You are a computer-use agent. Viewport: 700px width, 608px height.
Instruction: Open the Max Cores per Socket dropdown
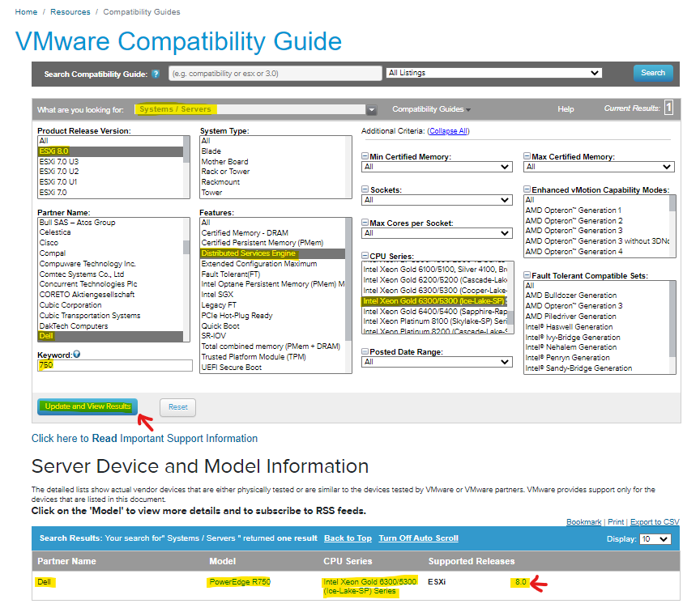click(437, 233)
